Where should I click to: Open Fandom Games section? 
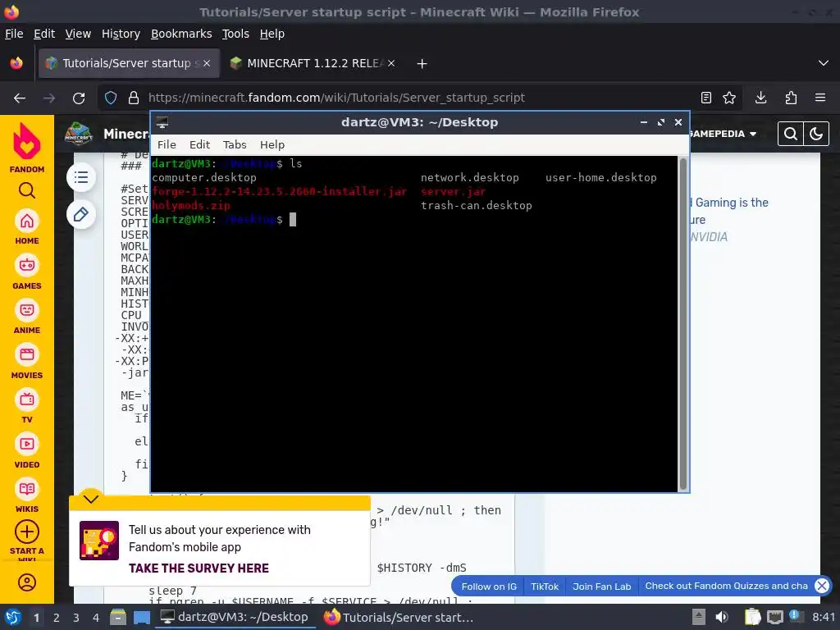pos(27,272)
